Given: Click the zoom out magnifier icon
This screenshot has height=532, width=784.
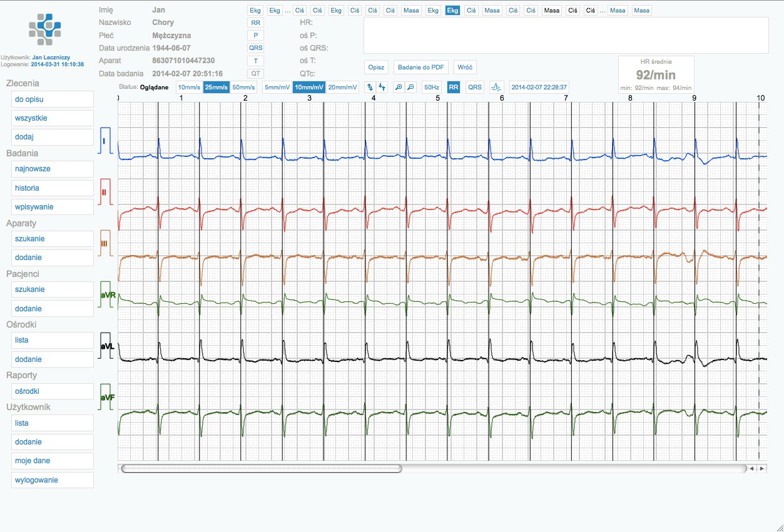Looking at the screenshot, I should click(x=410, y=87).
